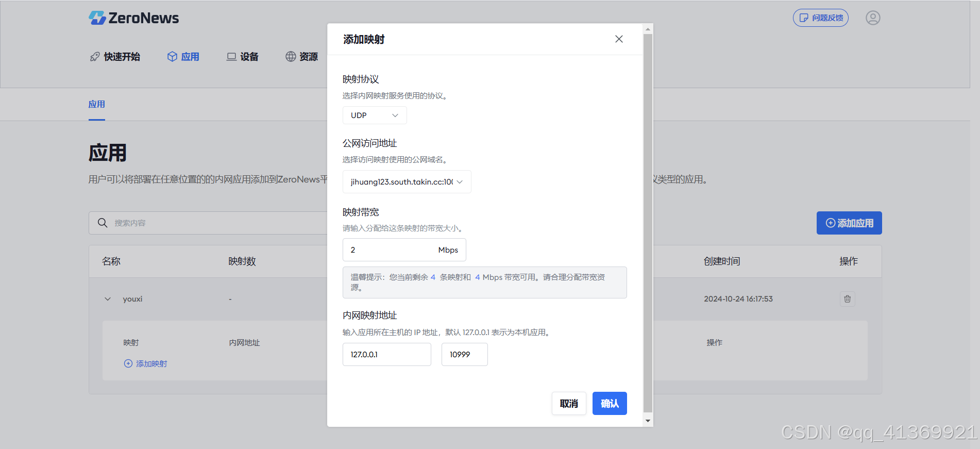Click the youxi application name
The height and width of the screenshot is (449, 980).
pyautogui.click(x=132, y=299)
